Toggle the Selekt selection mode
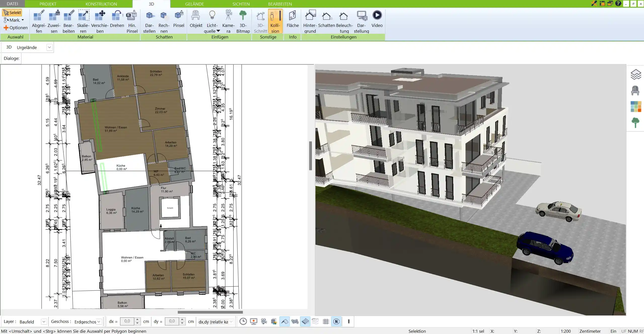This screenshot has height=334, width=644. point(12,13)
